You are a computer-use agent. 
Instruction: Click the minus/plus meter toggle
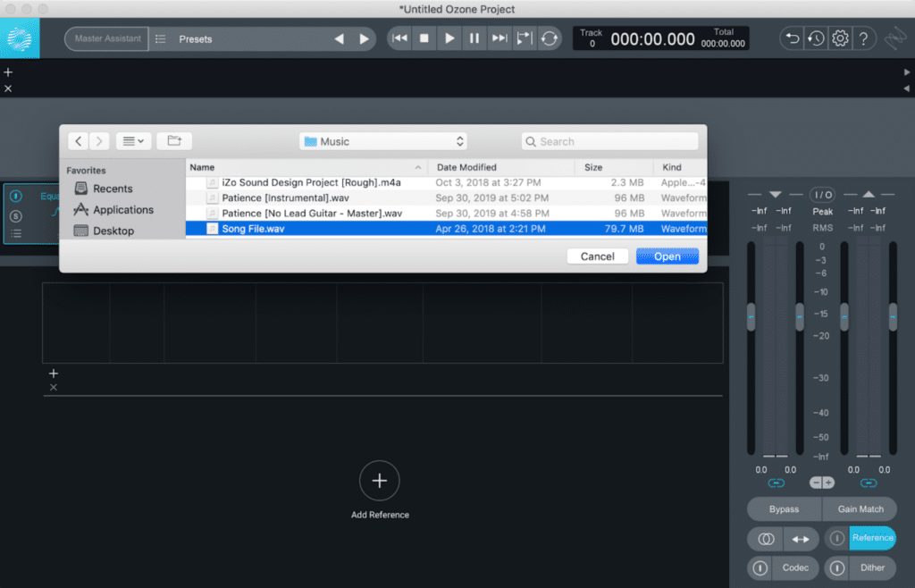tap(822, 483)
